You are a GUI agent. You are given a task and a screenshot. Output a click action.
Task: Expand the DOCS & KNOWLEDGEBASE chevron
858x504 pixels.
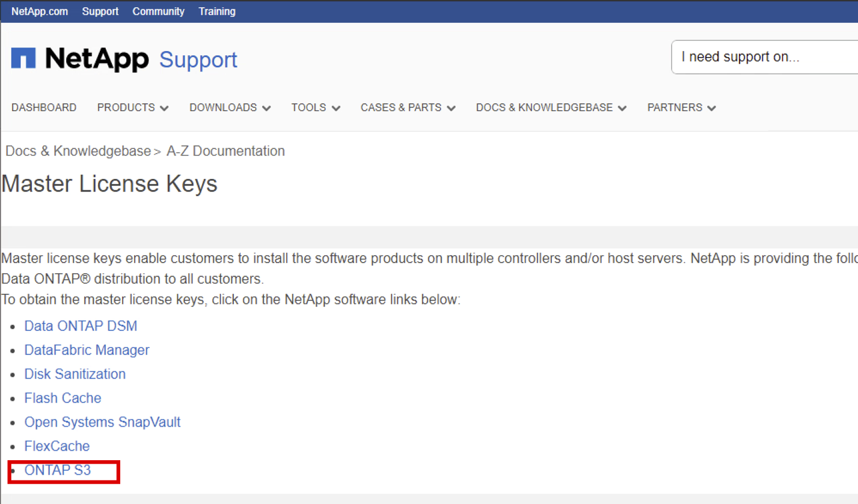click(622, 108)
